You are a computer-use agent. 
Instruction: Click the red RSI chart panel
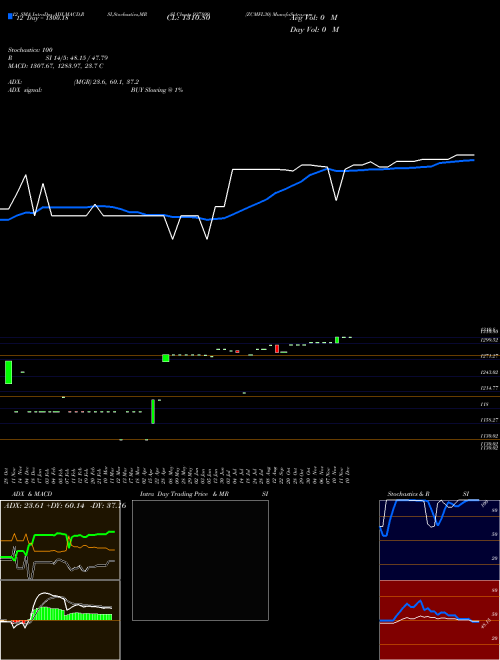439,620
